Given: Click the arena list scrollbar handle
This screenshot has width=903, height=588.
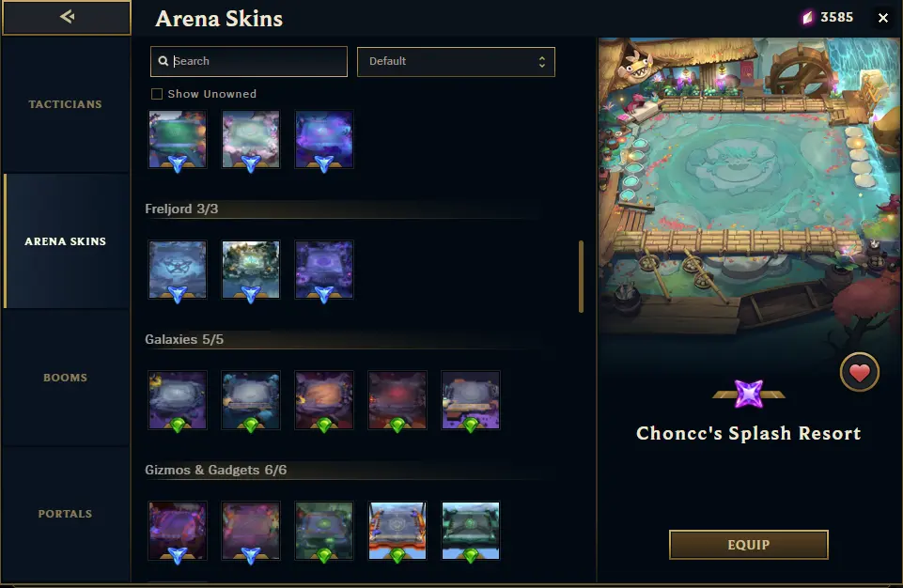Looking at the screenshot, I should pyautogui.click(x=581, y=276).
